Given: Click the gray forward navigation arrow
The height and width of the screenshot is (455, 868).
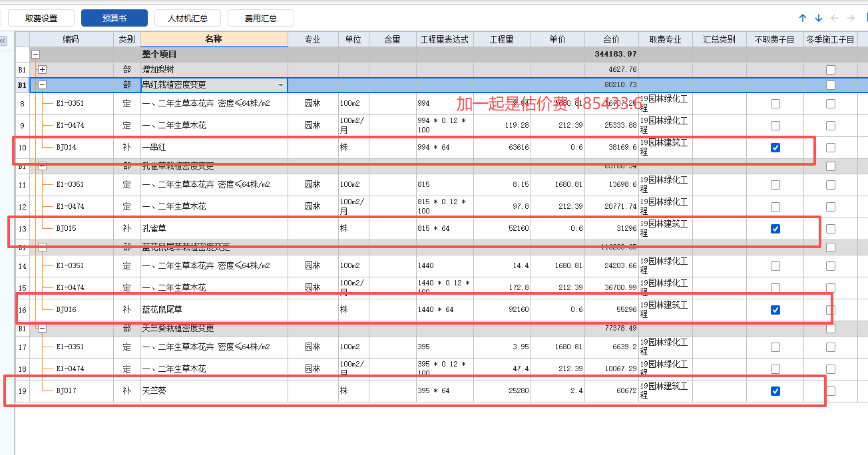Looking at the screenshot, I should tap(851, 18).
